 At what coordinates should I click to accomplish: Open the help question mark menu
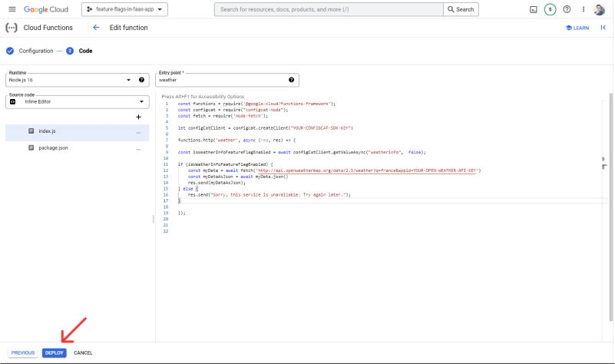click(x=567, y=9)
